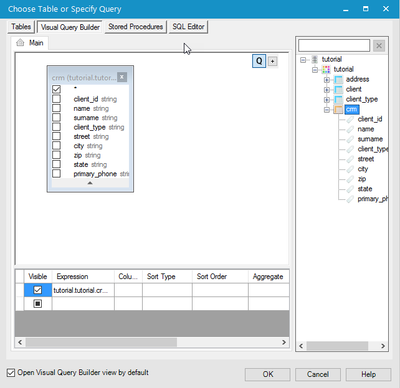The width and height of the screenshot is (400, 388).
Task: Click the tutorial.tutorial.cr... expression cell
Action: 83,290
